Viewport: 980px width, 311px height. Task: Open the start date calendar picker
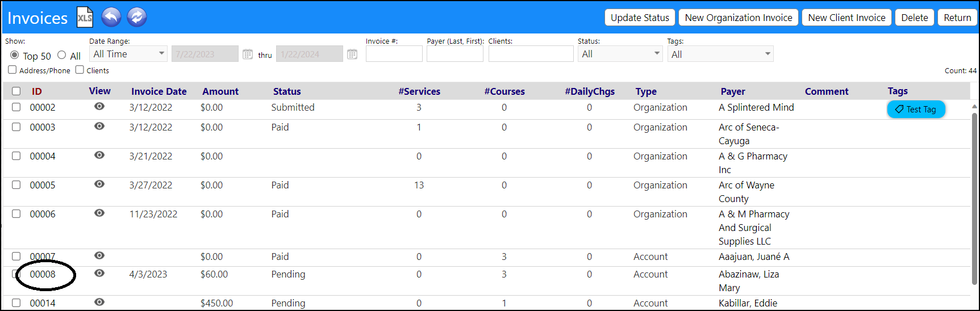click(x=248, y=54)
